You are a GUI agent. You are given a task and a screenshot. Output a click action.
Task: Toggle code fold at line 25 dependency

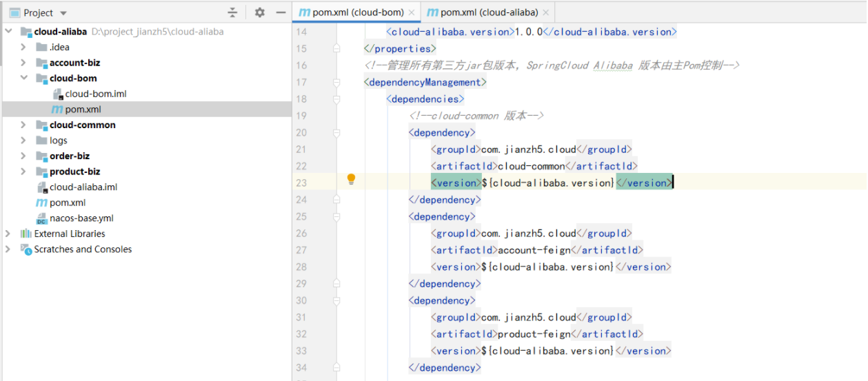click(x=336, y=216)
